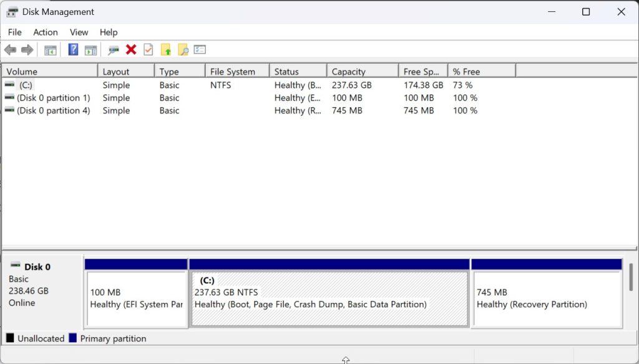
Task: Open Help via the blue question mark icon
Action: 73,50
